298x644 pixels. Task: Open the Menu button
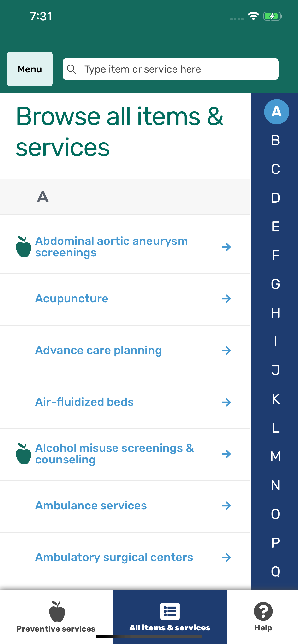pos(30,69)
